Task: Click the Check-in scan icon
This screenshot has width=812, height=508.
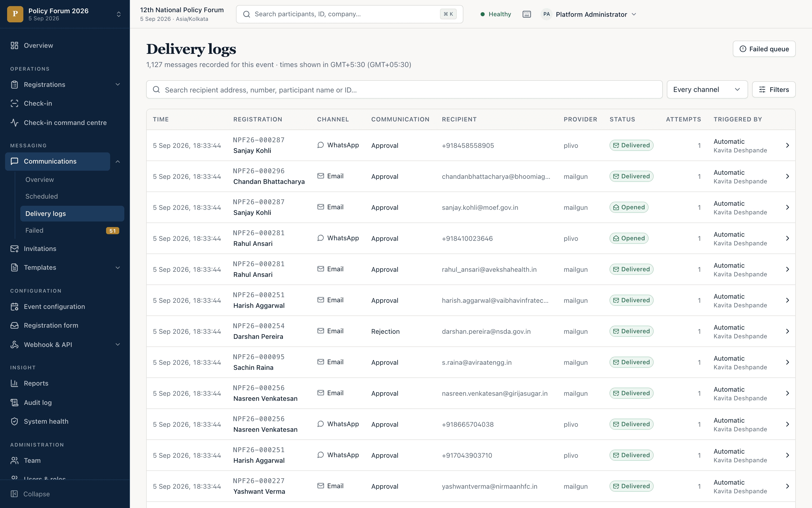Action: [14, 103]
